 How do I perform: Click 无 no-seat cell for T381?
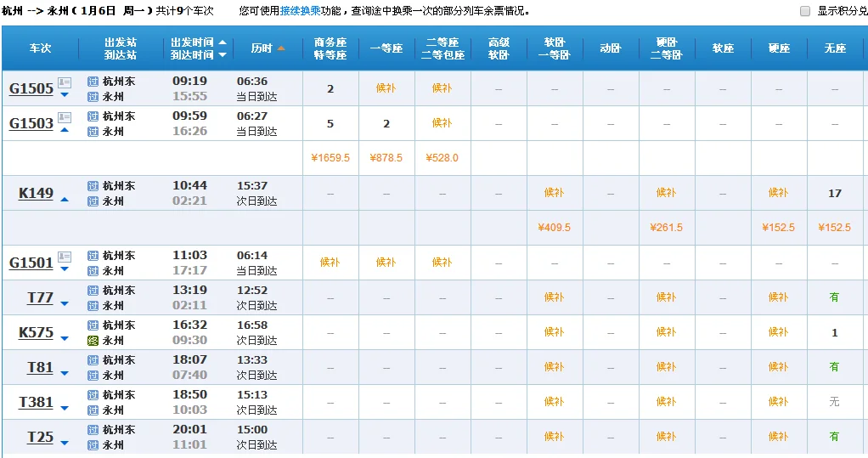coord(834,402)
